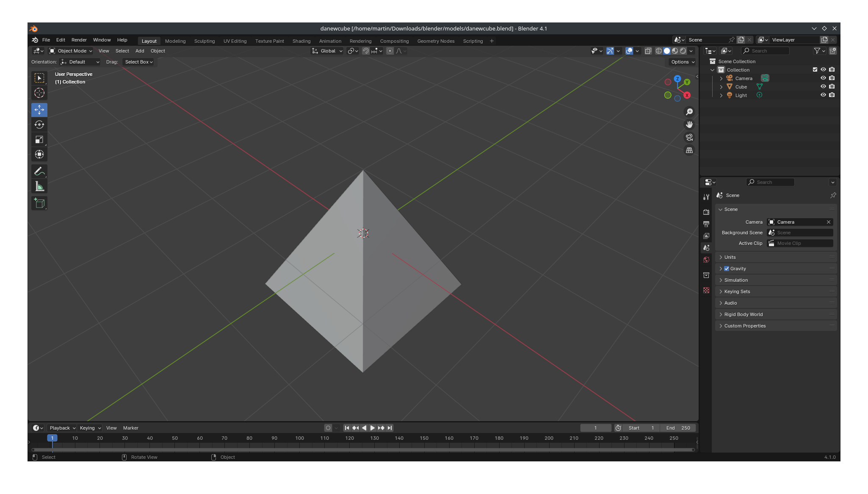Expand the Rigid Body World panel
This screenshot has width=868, height=494.
[776, 314]
